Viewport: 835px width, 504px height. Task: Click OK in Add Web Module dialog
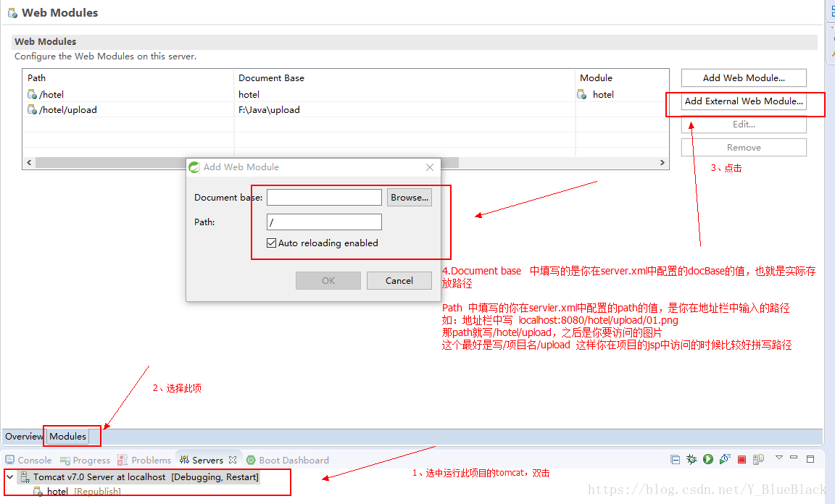pos(328,280)
